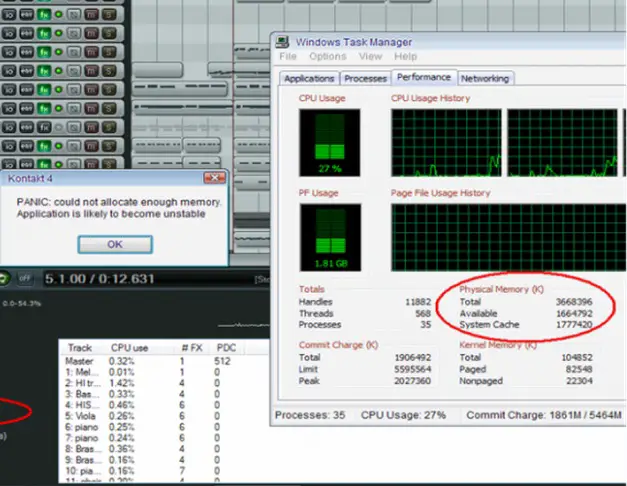Screen dimensions: 627x486
Task: Click the Page File Usage History graph
Action: pyautogui.click(x=509, y=238)
